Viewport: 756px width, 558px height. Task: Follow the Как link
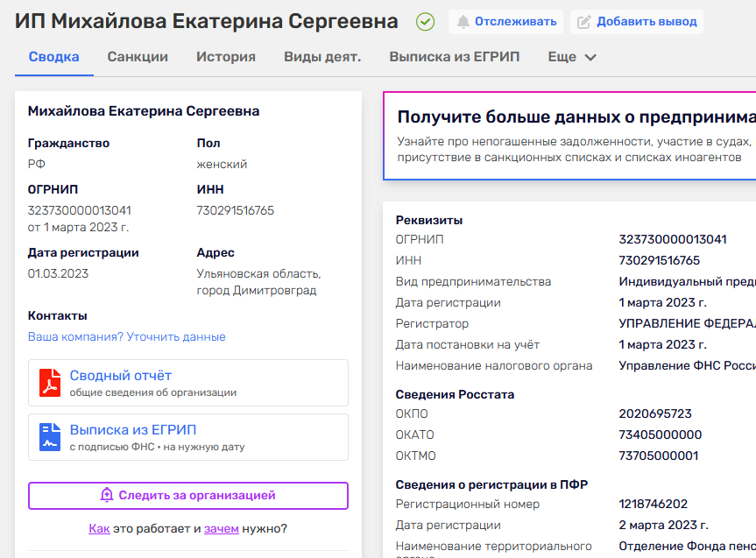pyautogui.click(x=99, y=528)
